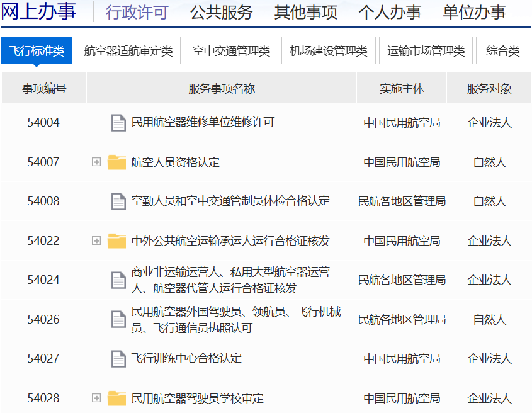This screenshot has width=532, height=413.
Task: Click 中国民用航空局 in row 54028
Action: point(402,398)
